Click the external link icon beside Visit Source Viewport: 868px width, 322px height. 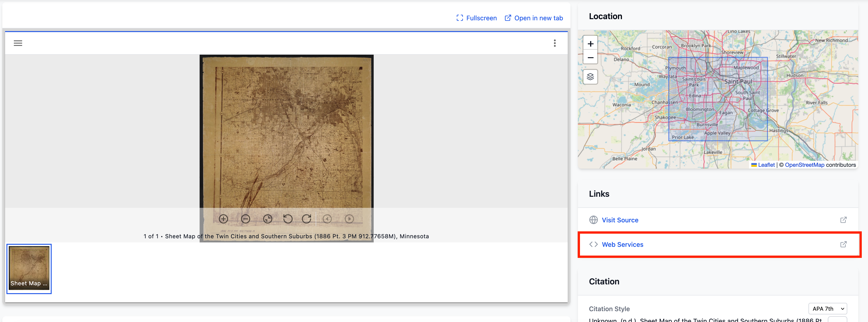[843, 220]
